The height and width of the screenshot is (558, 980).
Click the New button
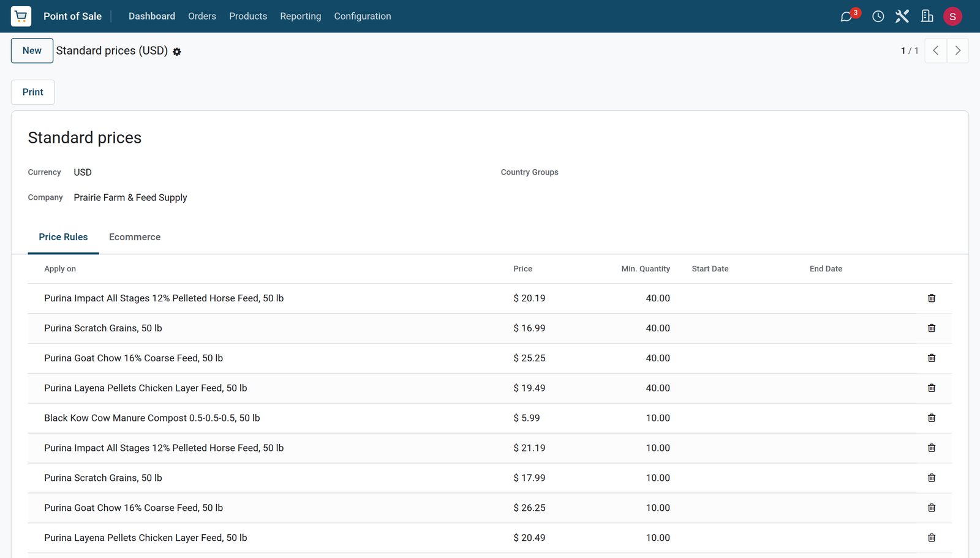(x=32, y=51)
